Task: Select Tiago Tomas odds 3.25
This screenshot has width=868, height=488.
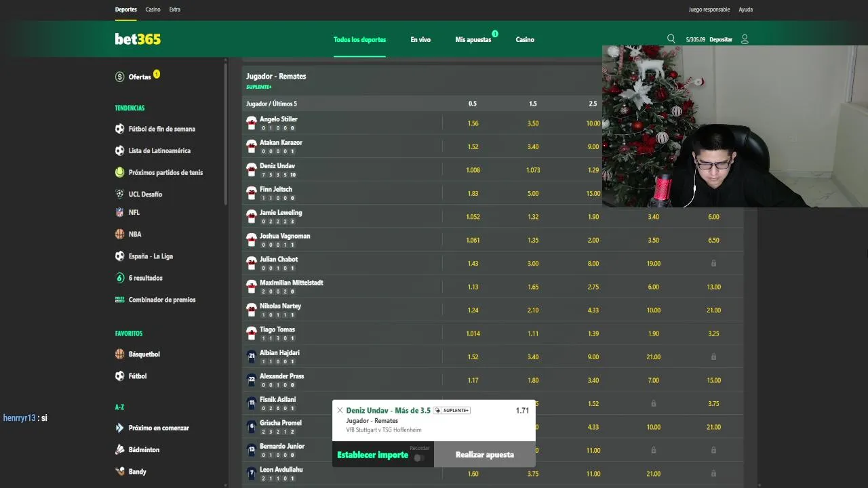Action: click(713, 333)
